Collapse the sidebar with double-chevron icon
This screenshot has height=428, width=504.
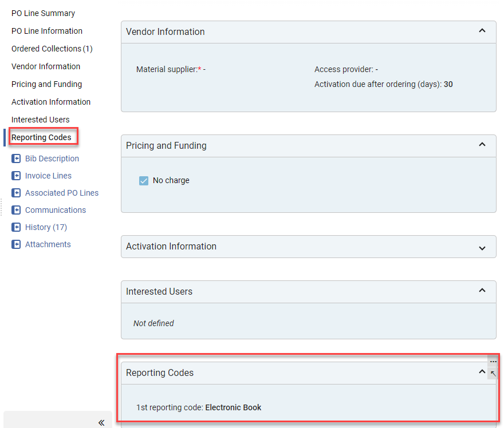point(101,422)
